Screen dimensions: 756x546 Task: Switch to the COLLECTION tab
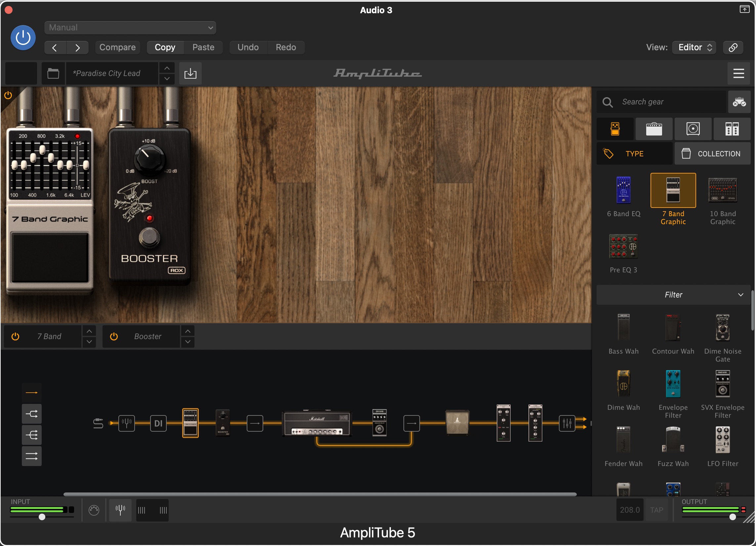tap(712, 154)
